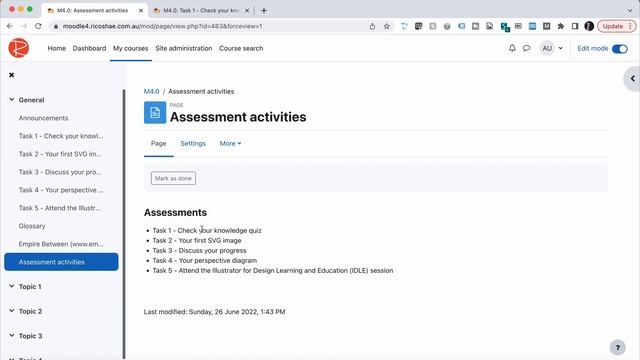Open Task 2 - Your first SVG item
Image resolution: width=640 pixels, height=360 pixels.
click(60, 154)
